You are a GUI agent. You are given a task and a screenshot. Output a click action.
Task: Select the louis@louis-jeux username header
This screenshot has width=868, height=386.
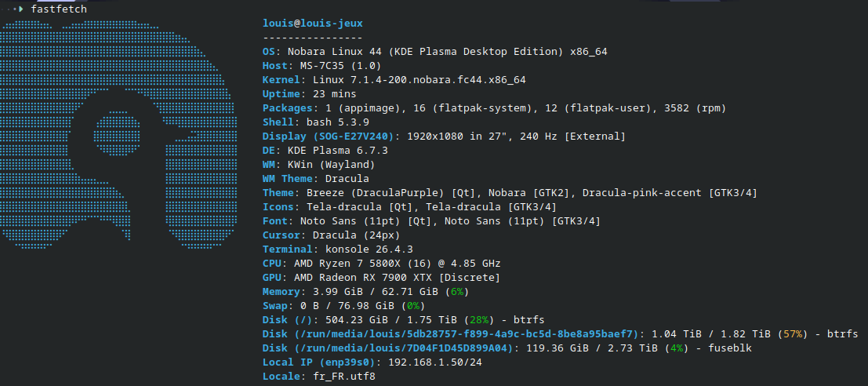(313, 24)
